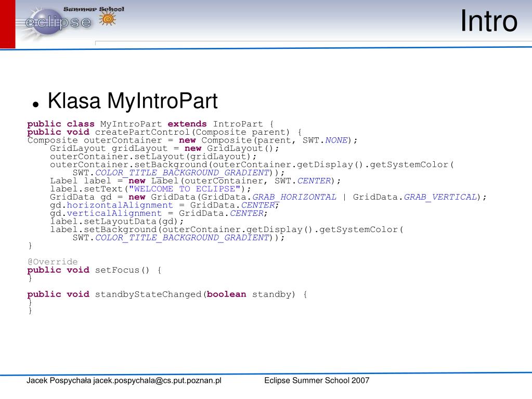Image resolution: width=532 pixels, height=399 pixels.
Task: Click the "GridLayout gridLayout = new GridLayout();" line
Action: click(x=164, y=149)
